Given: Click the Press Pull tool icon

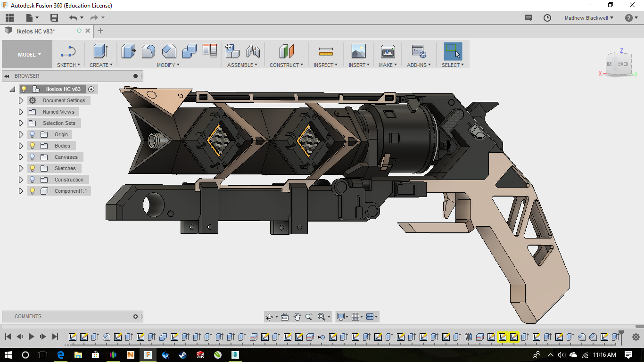Looking at the screenshot, I should [x=128, y=51].
